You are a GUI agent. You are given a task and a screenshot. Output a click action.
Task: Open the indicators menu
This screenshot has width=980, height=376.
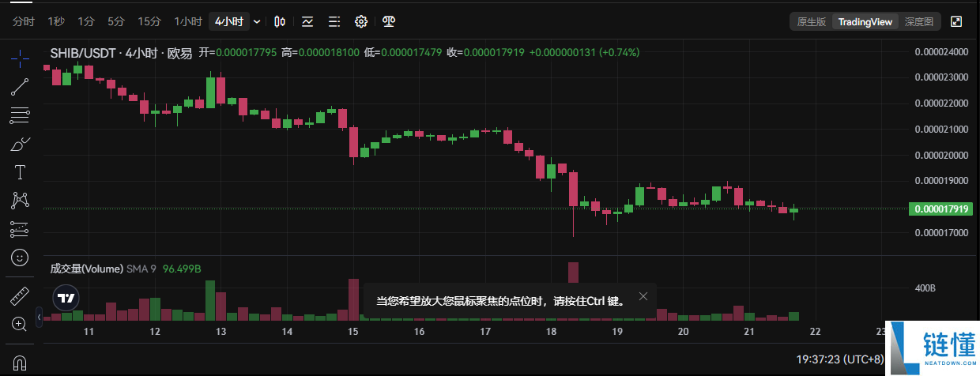307,21
